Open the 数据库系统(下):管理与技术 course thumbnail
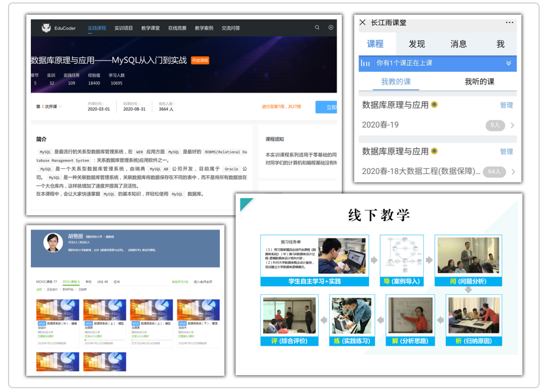The image size is (547, 392). click(x=199, y=309)
